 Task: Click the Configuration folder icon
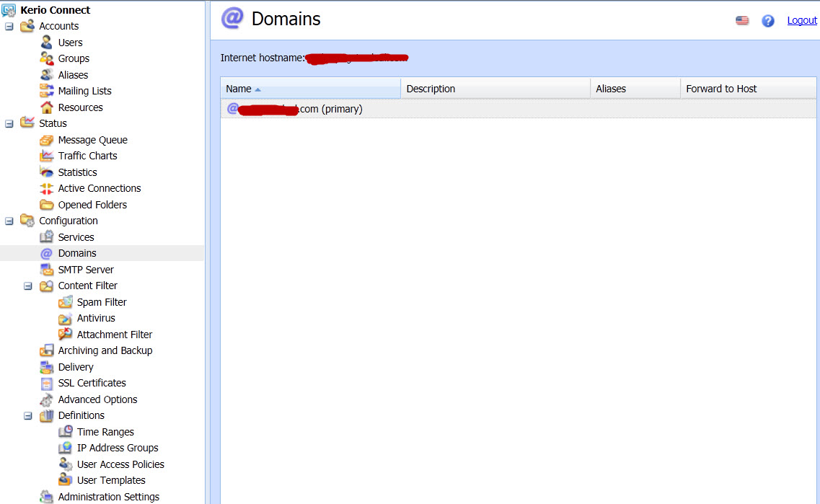[27, 221]
